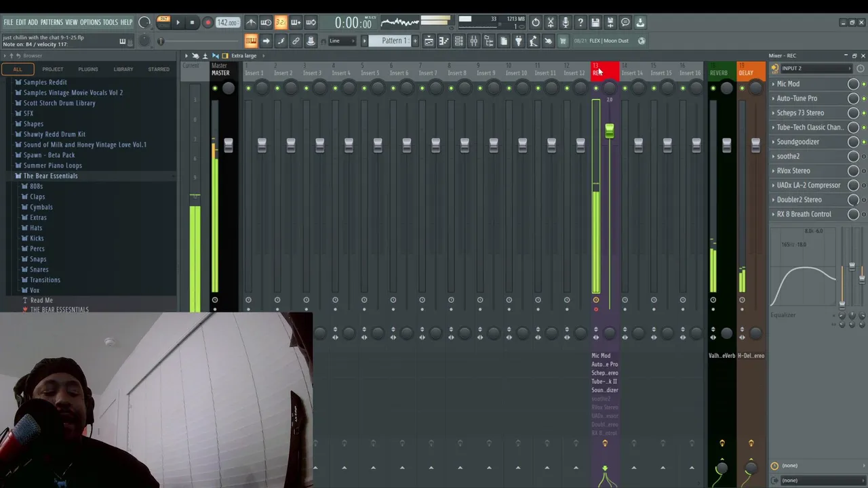The height and width of the screenshot is (488, 868).
Task: Expand the soothe2 slot menu arrow
Action: [773, 157]
